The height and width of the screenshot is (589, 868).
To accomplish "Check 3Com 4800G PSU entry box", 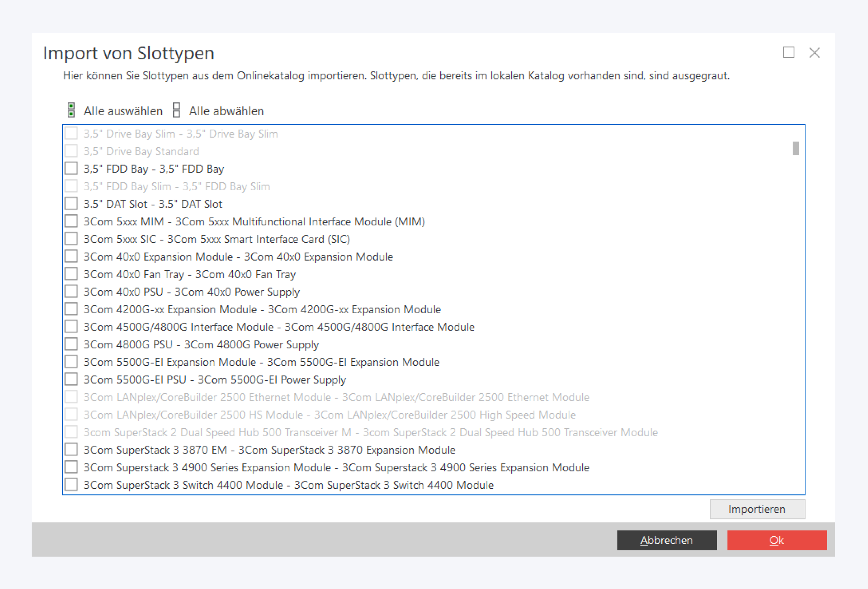I will tap(71, 344).
